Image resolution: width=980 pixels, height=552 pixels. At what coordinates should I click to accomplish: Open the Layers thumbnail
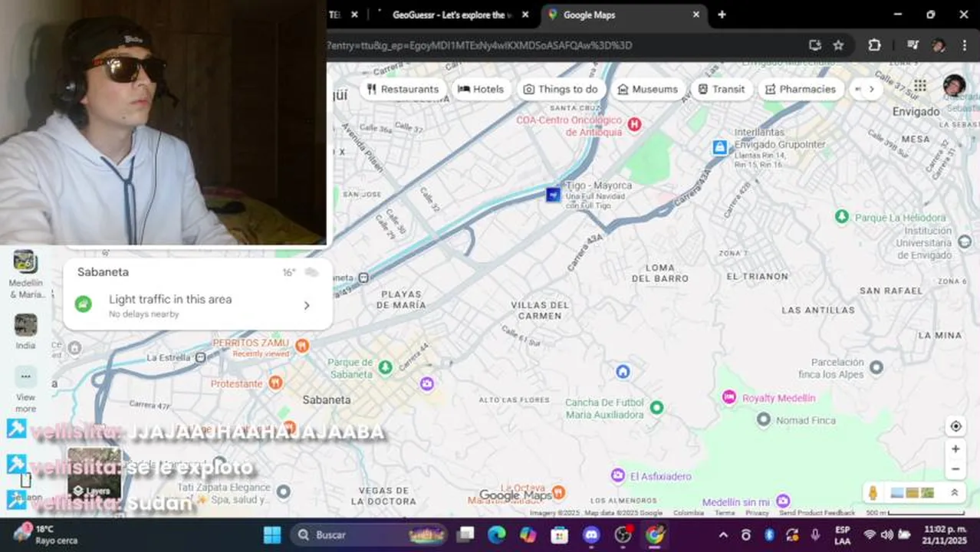94,473
